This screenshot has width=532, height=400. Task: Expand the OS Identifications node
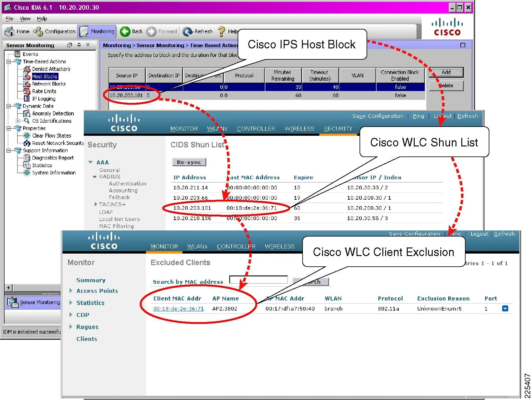pos(18,121)
